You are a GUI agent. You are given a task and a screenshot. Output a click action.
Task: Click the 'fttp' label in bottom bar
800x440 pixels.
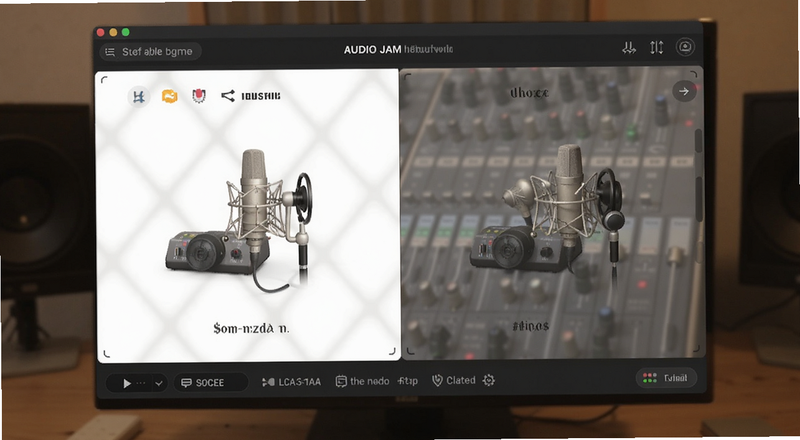(x=408, y=381)
